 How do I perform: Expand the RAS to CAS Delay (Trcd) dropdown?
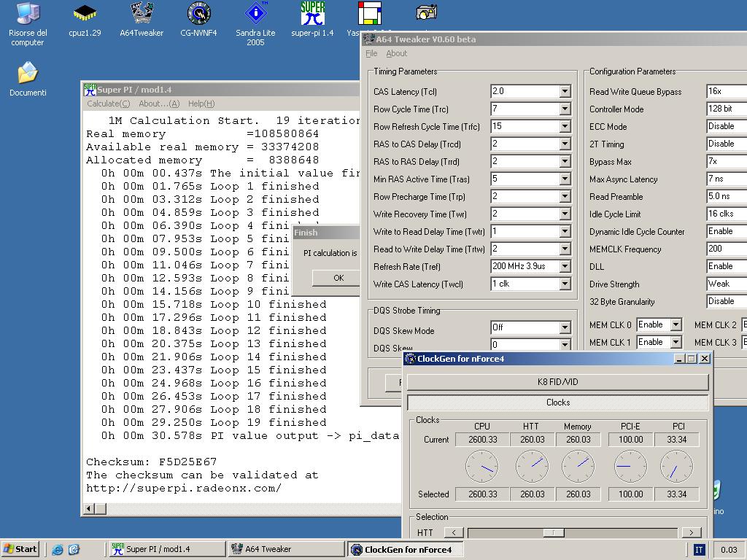click(565, 144)
